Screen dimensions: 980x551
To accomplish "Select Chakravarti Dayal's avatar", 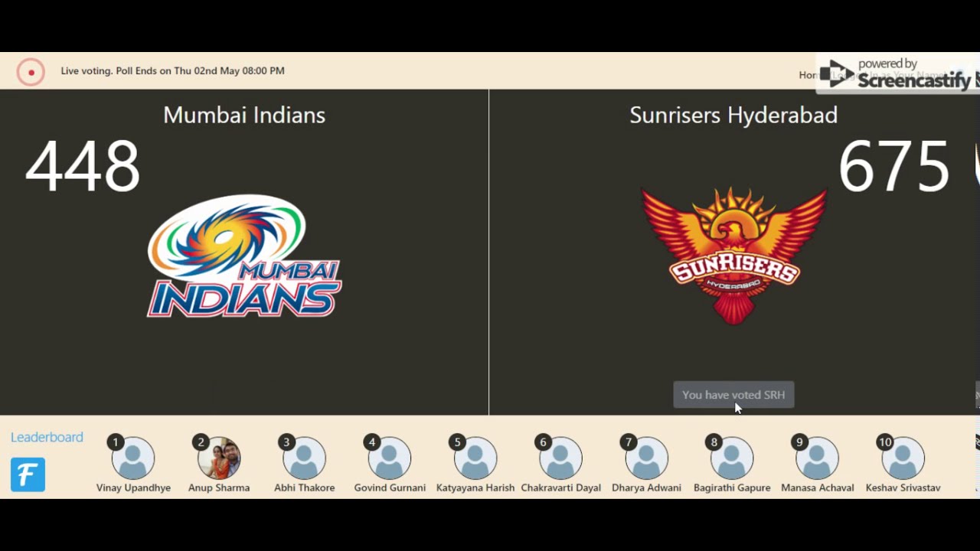I will (x=561, y=458).
